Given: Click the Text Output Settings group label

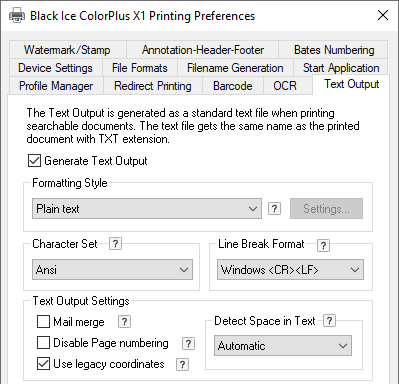Looking at the screenshot, I should point(81,301).
